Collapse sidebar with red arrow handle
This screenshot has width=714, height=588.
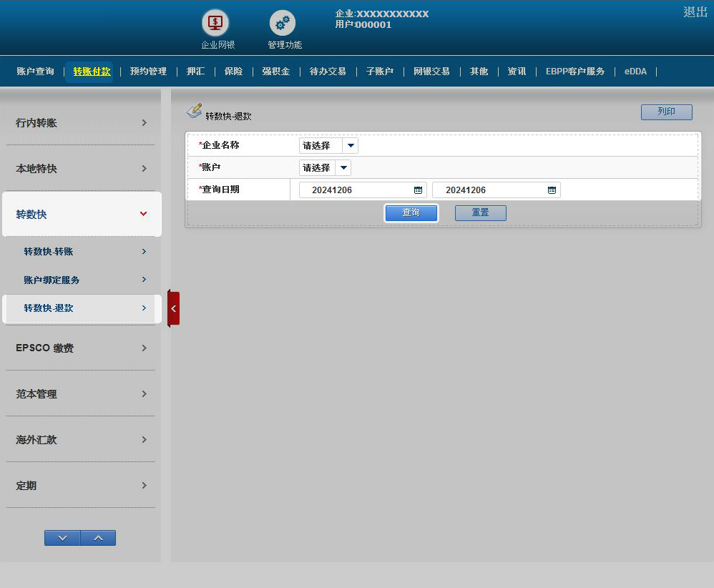point(173,308)
